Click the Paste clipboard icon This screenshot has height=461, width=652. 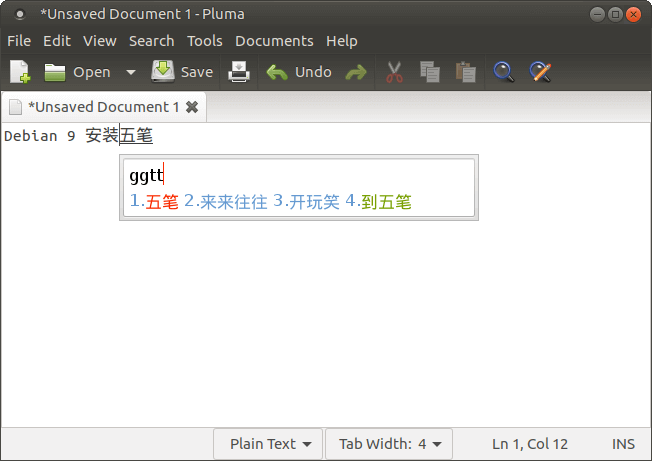tap(465, 72)
